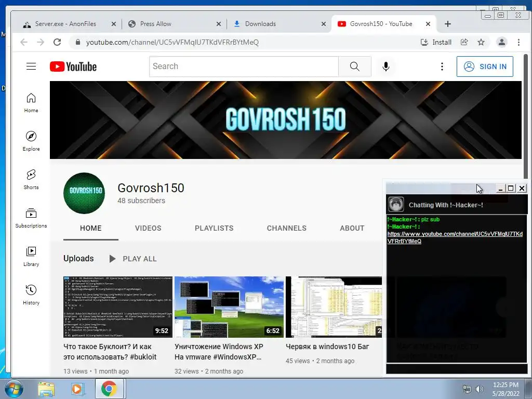Go forward in Chrome
Screen dimensions: 532x399
coord(41,42)
